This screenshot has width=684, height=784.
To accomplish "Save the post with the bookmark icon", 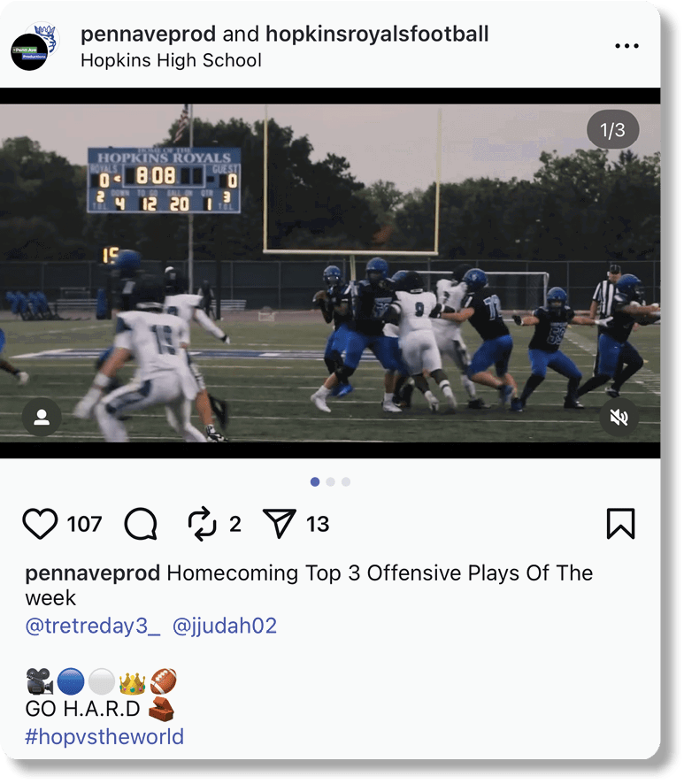I will (620, 524).
